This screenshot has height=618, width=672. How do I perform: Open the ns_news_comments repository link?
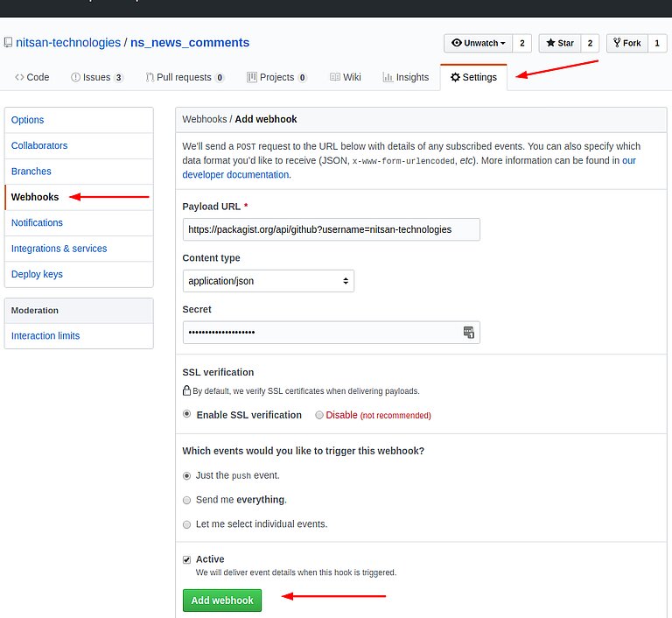(190, 43)
